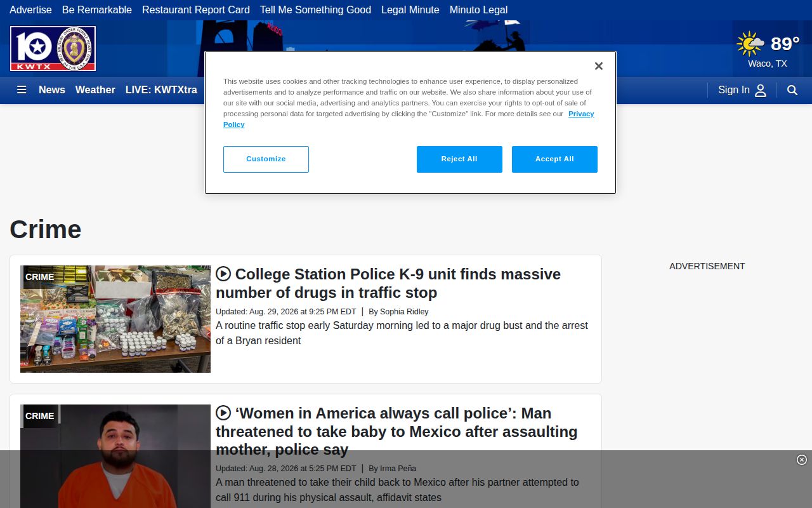Open the hamburger navigation menu
The width and height of the screenshot is (812, 508).
22,90
